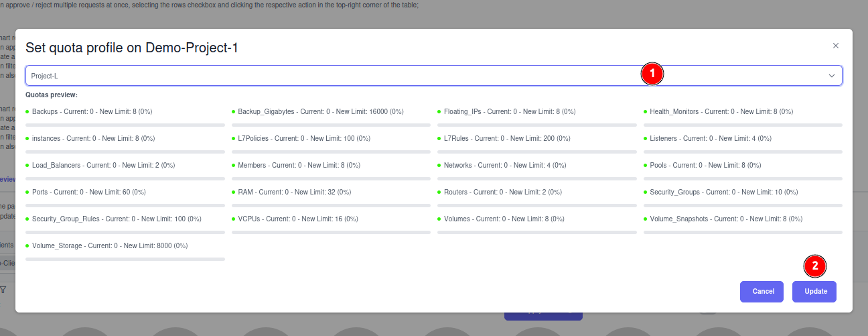Click green dot beside Backups quota
This screenshot has width=868, height=336.
click(27, 111)
